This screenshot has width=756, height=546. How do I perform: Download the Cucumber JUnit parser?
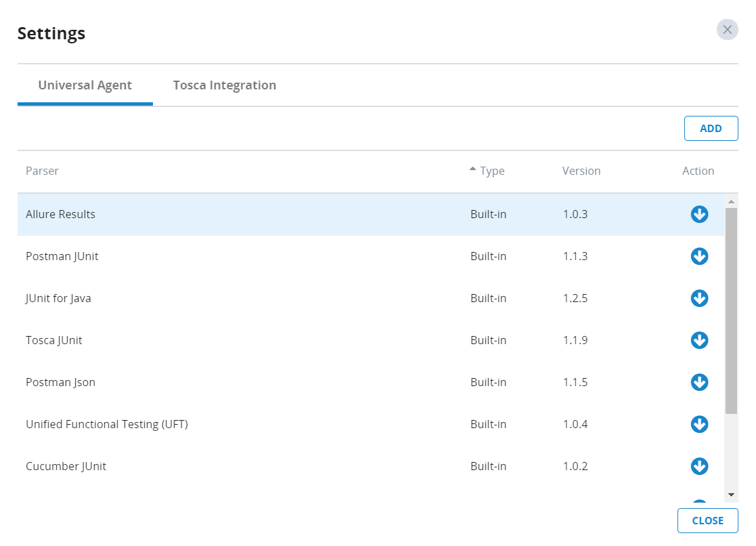(x=699, y=467)
